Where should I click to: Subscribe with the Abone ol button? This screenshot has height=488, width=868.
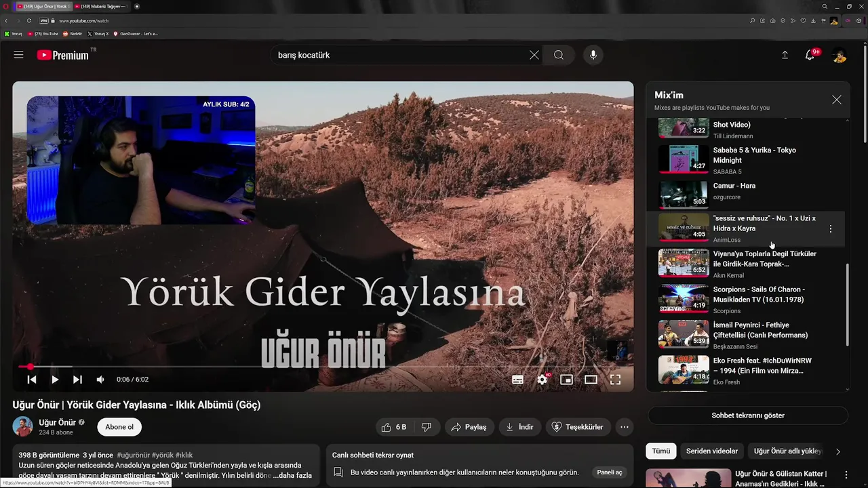[x=119, y=427]
